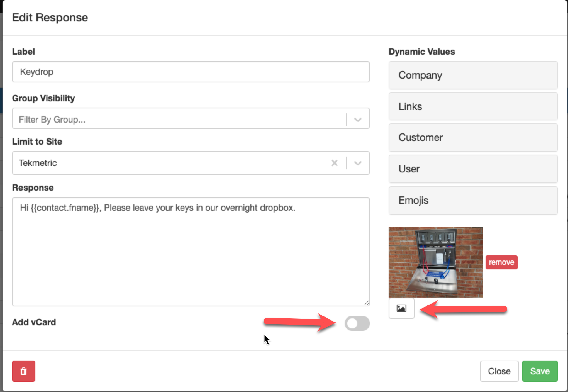Click the Save button
This screenshot has height=392, width=568.
coord(540,371)
